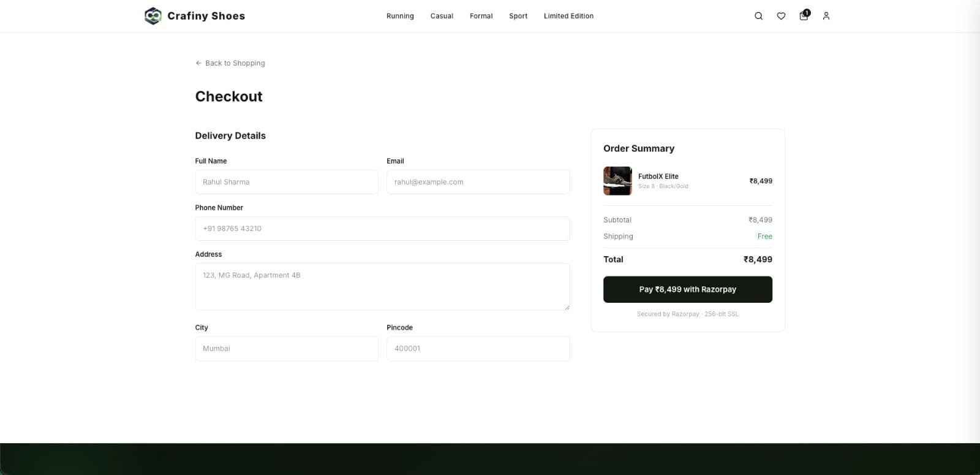Click the Size 8 · Black/Gold text
980x475 pixels.
tap(663, 186)
